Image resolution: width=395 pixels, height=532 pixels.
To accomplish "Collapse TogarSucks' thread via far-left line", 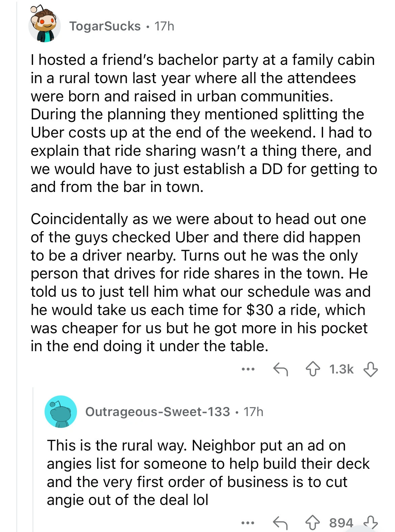I will tap(17, 270).
